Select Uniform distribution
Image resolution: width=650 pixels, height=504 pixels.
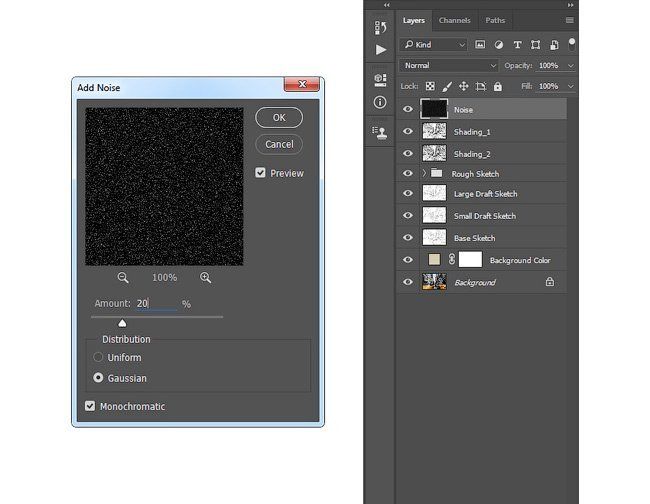(98, 357)
